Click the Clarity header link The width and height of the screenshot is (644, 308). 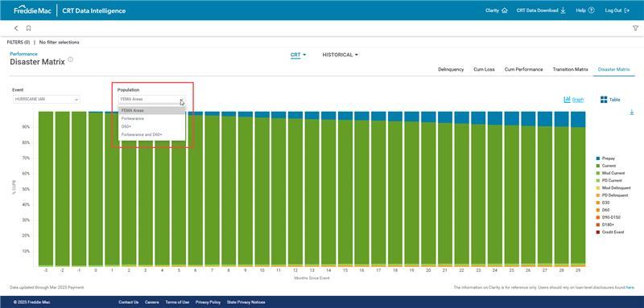(492, 10)
